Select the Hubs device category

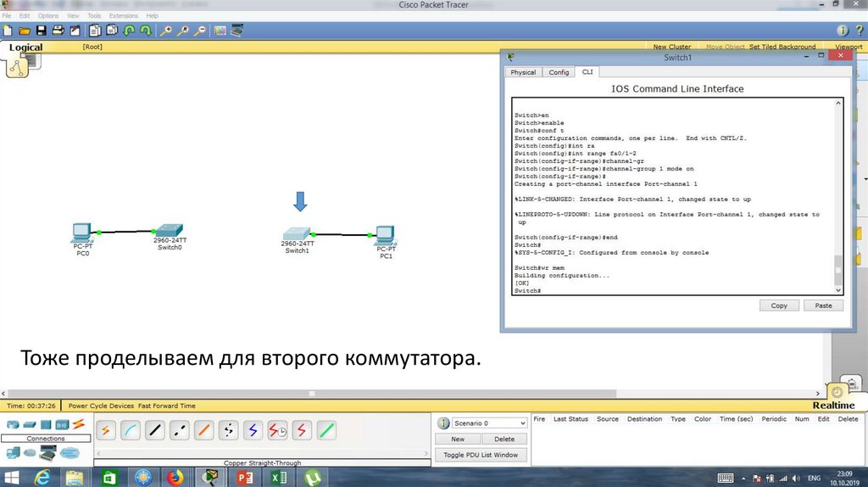[x=46, y=425]
